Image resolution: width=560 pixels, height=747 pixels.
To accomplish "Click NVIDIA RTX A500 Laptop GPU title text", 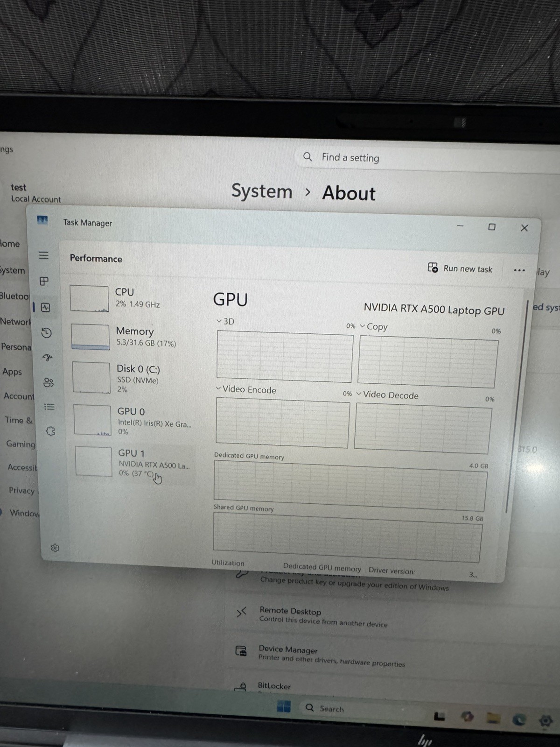I will click(x=434, y=309).
